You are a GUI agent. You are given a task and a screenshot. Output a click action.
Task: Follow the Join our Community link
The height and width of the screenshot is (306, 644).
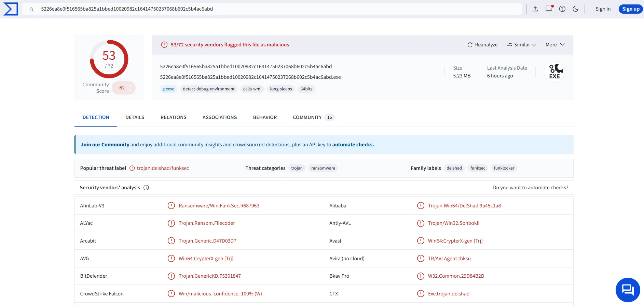point(105,145)
